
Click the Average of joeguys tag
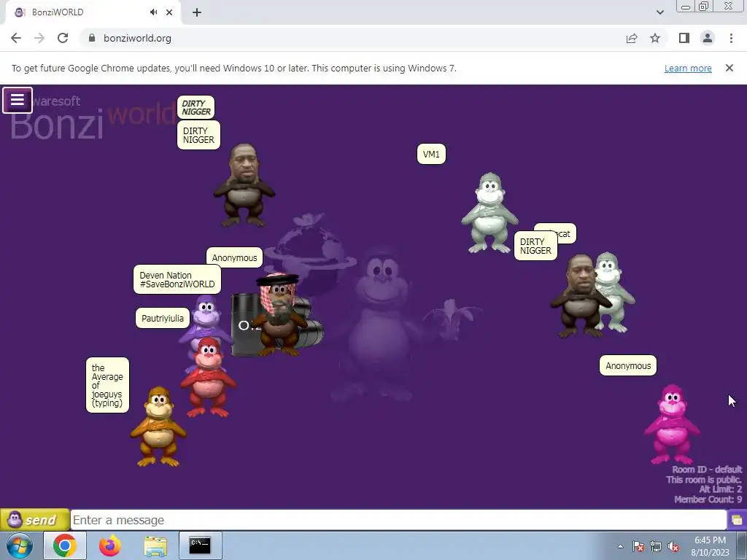pos(107,385)
